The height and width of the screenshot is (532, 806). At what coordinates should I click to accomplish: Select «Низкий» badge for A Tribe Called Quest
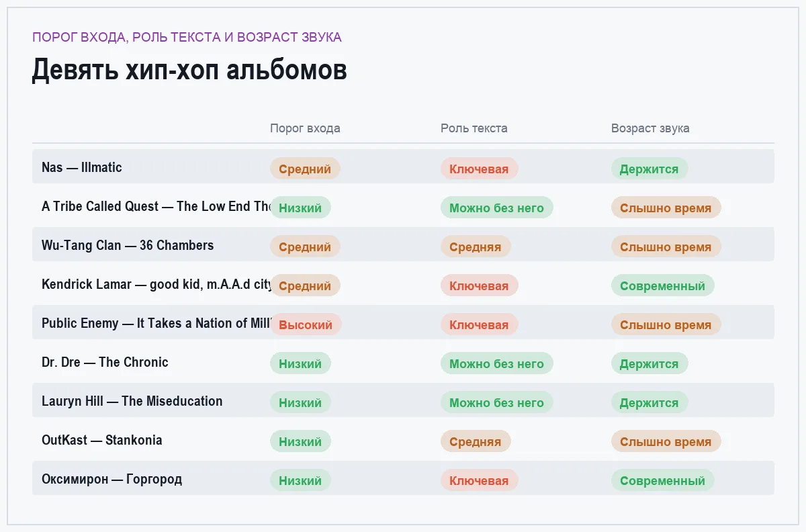coord(300,208)
